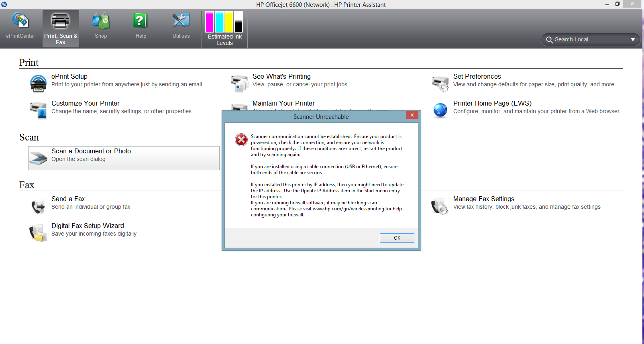Click the red error icon in dialog
The width and height of the screenshot is (644, 344).
[241, 140]
